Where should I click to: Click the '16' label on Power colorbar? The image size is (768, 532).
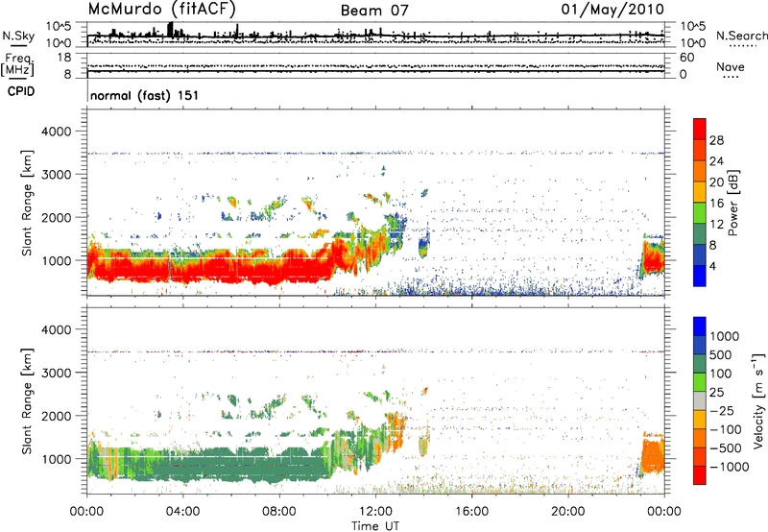point(716,204)
